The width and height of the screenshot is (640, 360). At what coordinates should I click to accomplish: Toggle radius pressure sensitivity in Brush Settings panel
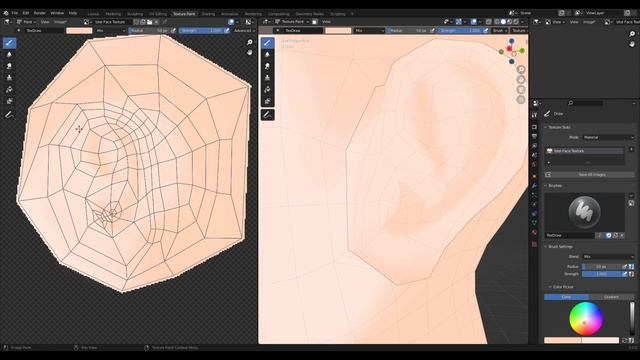click(x=624, y=267)
